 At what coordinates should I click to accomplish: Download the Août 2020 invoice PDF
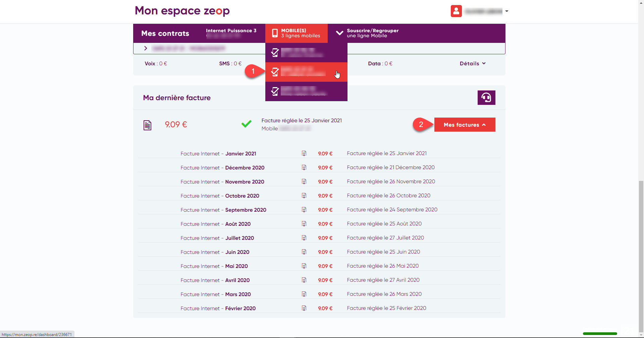304,224
